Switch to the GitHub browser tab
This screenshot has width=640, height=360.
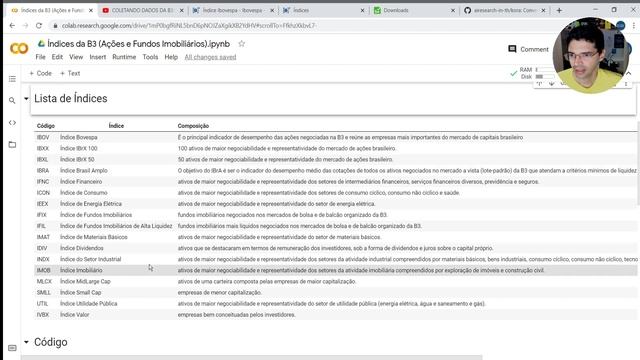(x=503, y=10)
